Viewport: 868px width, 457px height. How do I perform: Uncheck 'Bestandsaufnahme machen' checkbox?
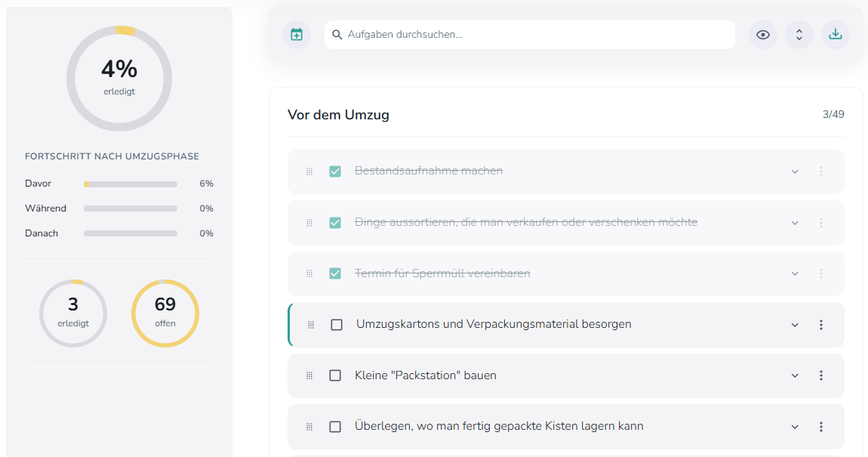click(335, 171)
